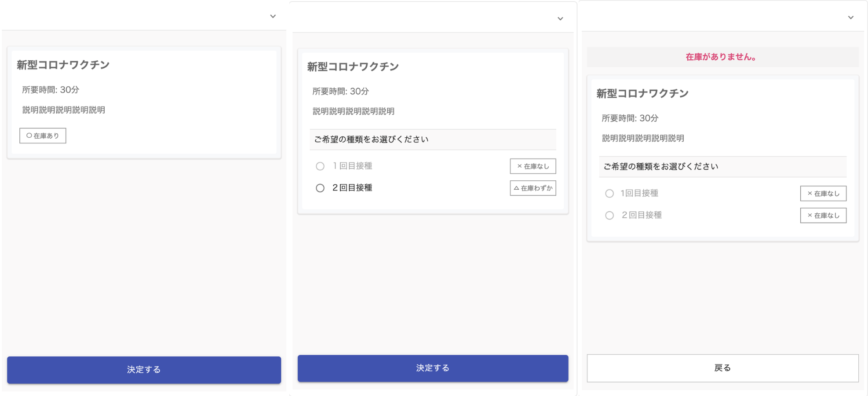
Task: Click 新型コロナワクチン title in the 在庫あり card
Action: 63,65
